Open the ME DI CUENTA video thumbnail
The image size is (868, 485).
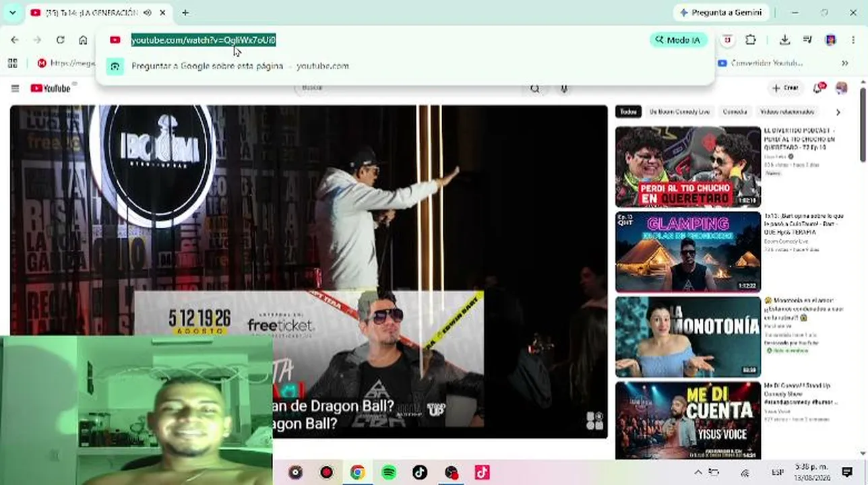[687, 420]
